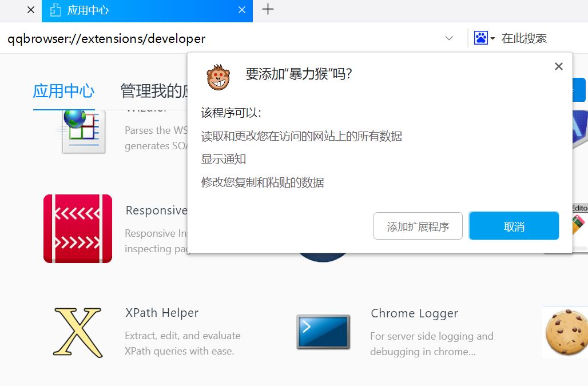The height and width of the screenshot is (386, 588).
Task: Open the Chrome Logger extension link
Action: pos(414,313)
